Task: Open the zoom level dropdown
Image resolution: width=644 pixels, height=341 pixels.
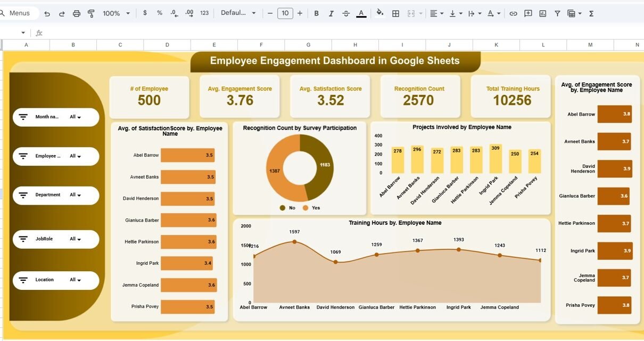Action: click(116, 13)
